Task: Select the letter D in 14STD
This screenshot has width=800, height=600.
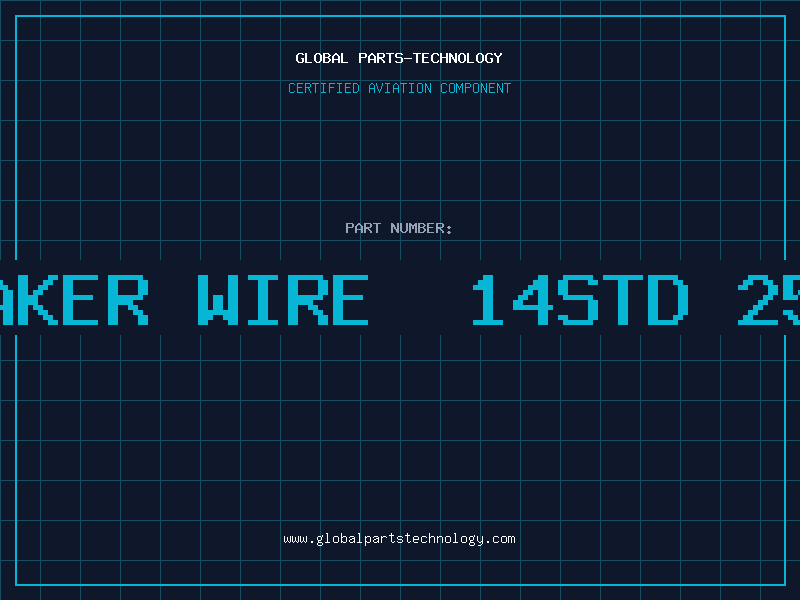Action: click(x=668, y=300)
